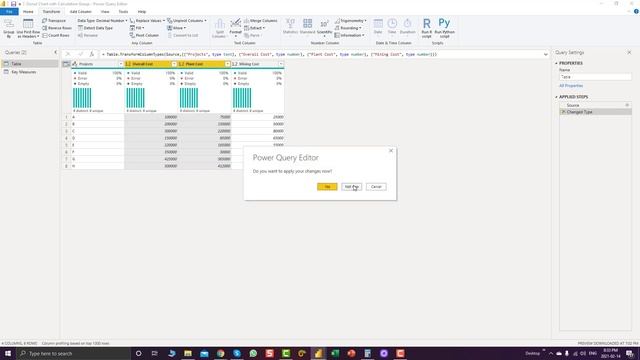Close the Query Settings pane
Viewport: 640px width, 360px height.
[x=629, y=52]
